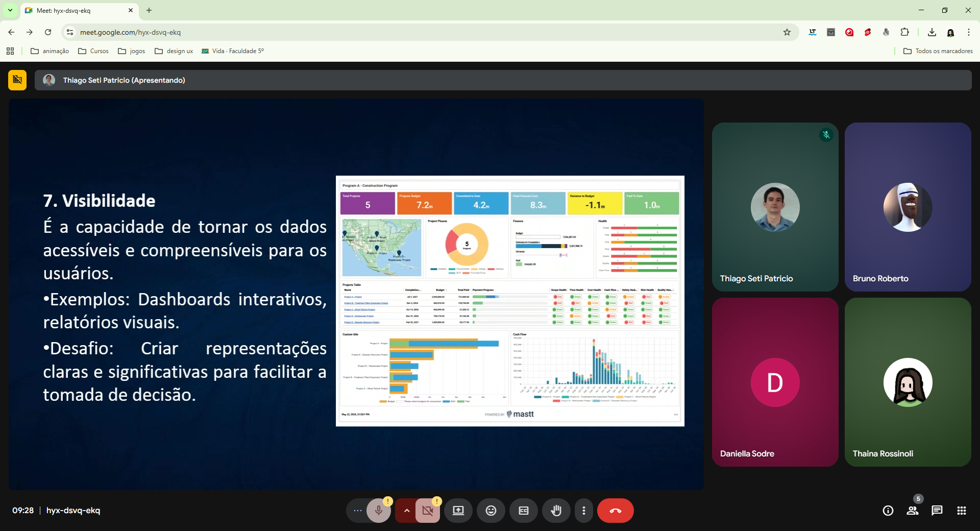
Task: Unmute the microphone
Action: (x=378, y=511)
